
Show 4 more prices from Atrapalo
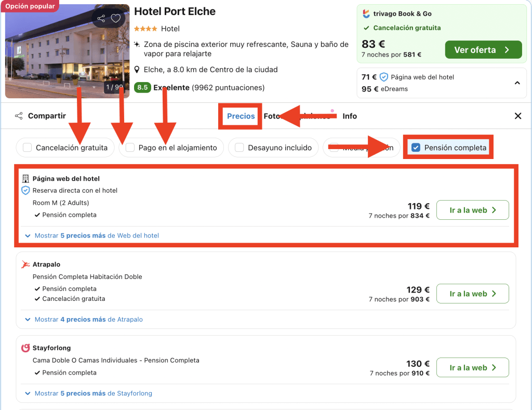click(88, 320)
